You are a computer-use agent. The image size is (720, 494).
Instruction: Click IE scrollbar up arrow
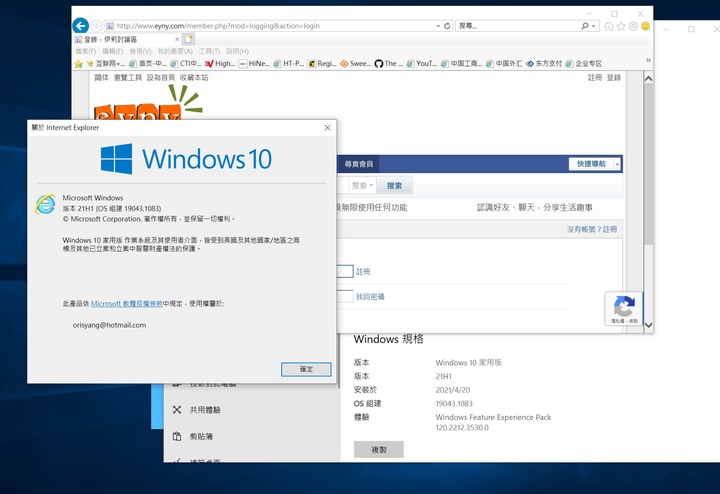(x=648, y=79)
